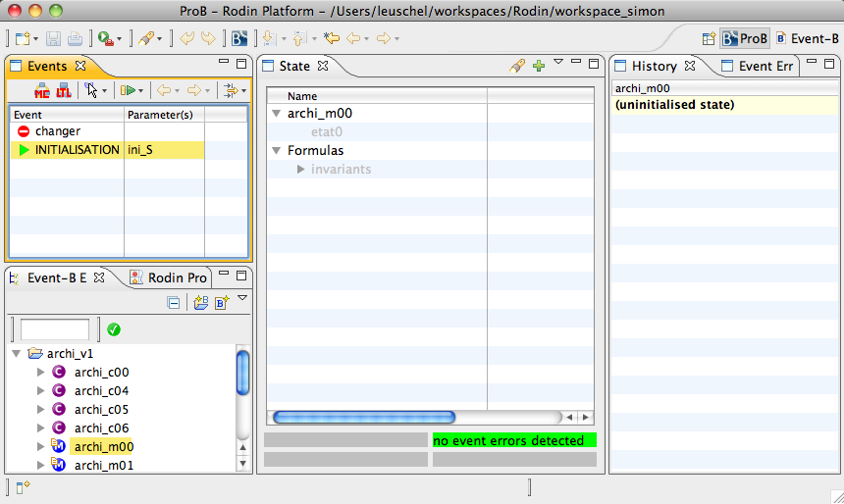
Task: Click the New Event-B Project icon
Action: tap(201, 303)
